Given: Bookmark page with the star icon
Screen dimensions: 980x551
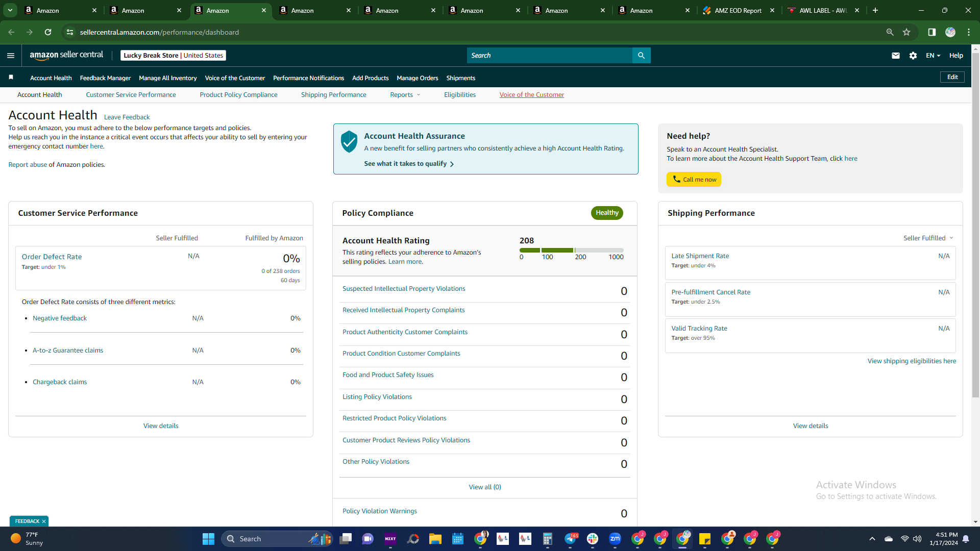Looking at the screenshot, I should (906, 32).
